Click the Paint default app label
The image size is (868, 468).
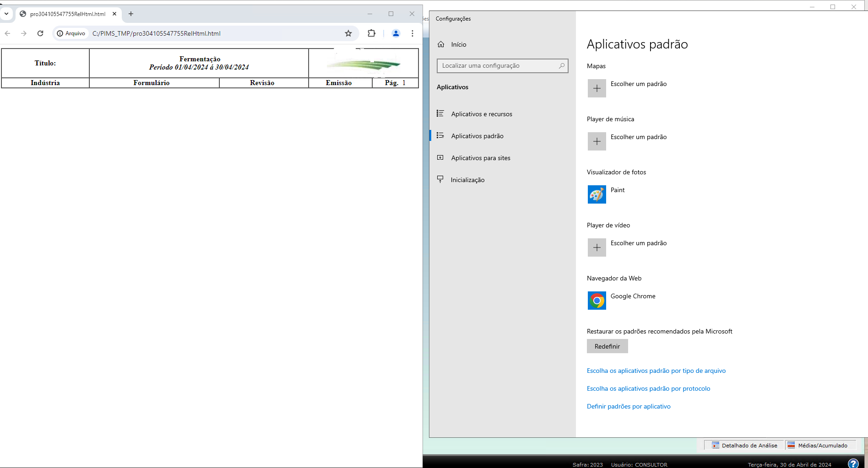click(618, 190)
